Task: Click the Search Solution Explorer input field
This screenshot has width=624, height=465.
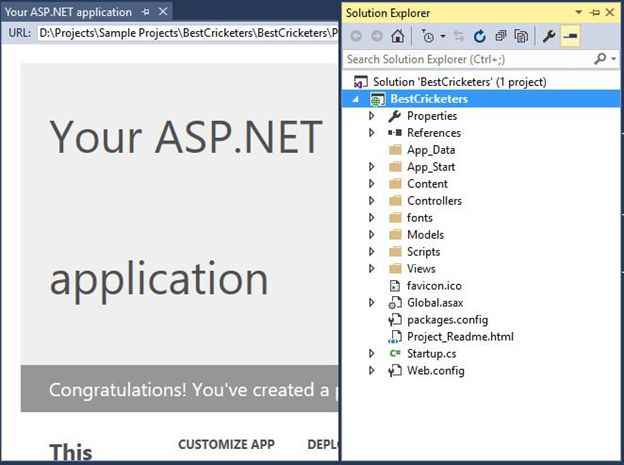Action: tap(468, 59)
